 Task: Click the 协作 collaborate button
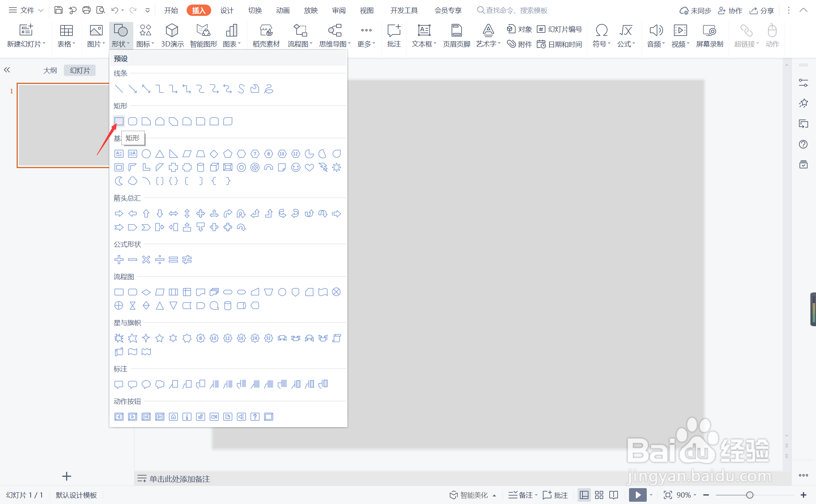point(730,11)
